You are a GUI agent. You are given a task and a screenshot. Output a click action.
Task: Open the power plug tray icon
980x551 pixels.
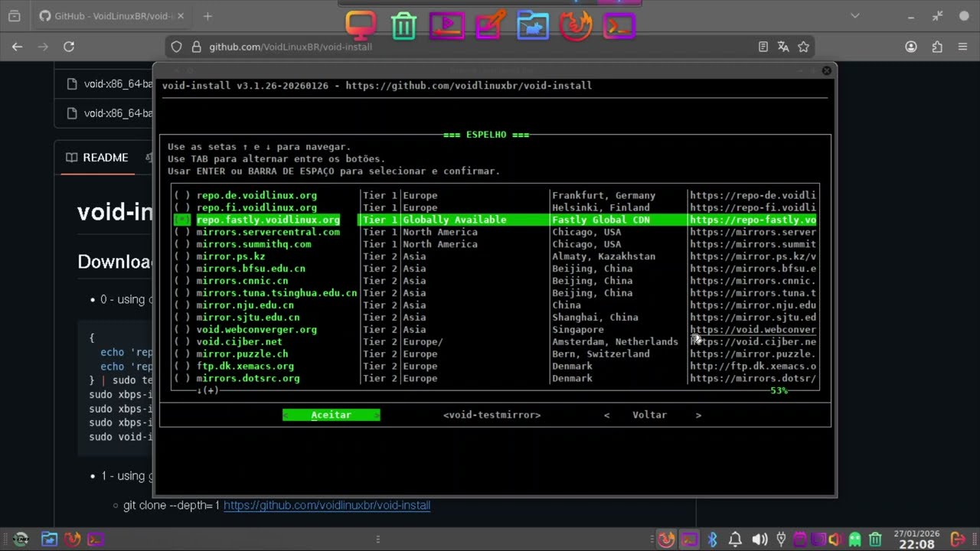point(781,540)
